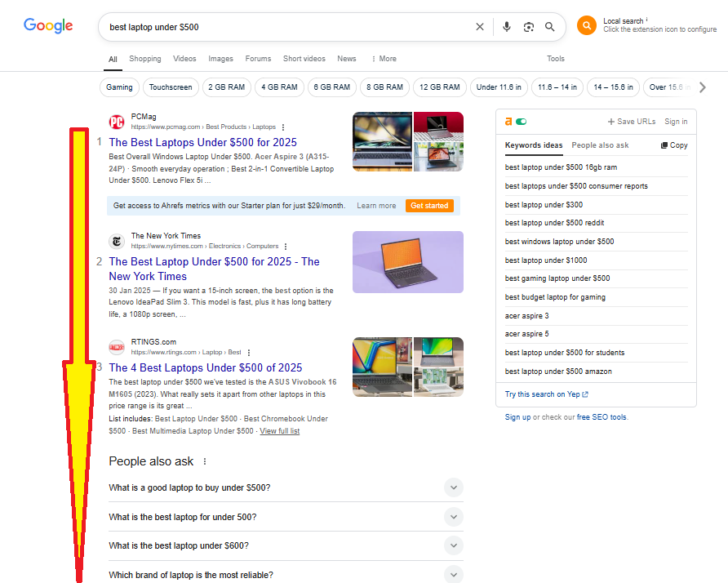Image resolution: width=728 pixels, height=583 pixels.
Task: Click Sign in on the Ahrefs panel
Action: point(676,121)
